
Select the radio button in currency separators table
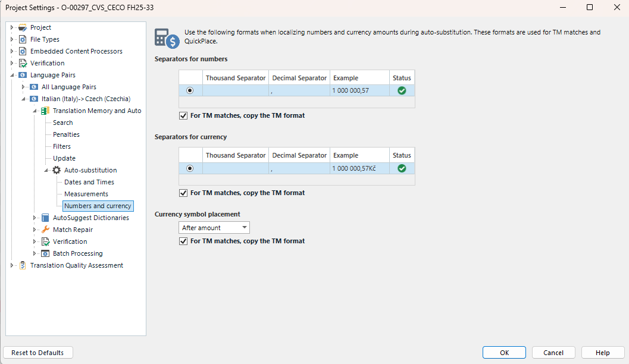[190, 168]
